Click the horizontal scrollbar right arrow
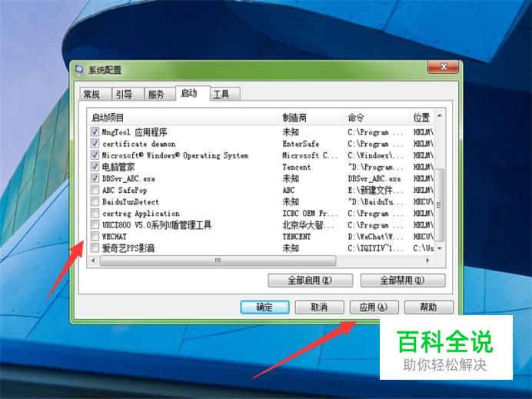Screen dimensions: 532x399 click(x=427, y=261)
